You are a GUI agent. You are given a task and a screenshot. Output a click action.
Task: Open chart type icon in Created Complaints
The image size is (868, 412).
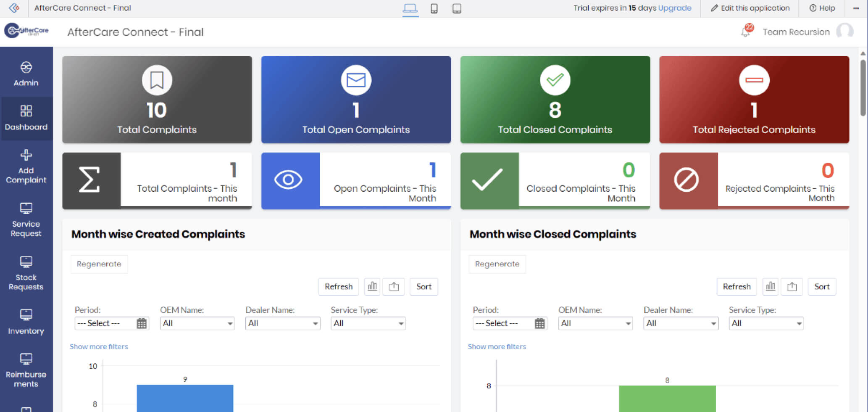(372, 287)
